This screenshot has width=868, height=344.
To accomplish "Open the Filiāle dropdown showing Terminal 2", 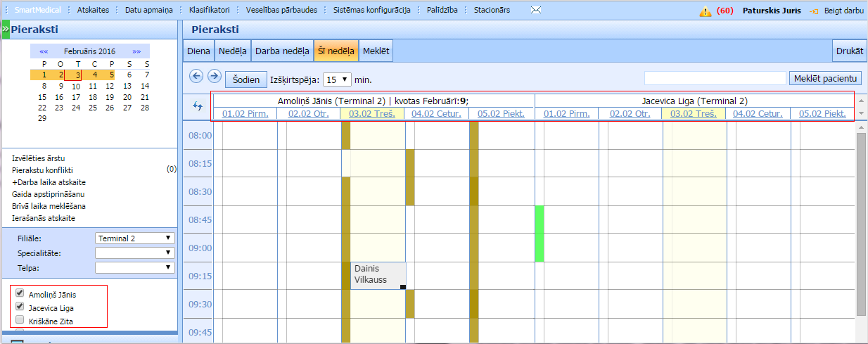I will (x=134, y=238).
